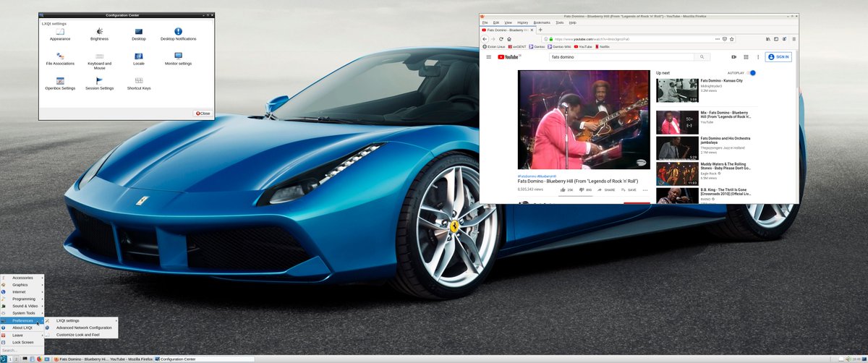The image size is (868, 363).
Task: Open Keyboard and Mouse settings
Action: (100, 61)
